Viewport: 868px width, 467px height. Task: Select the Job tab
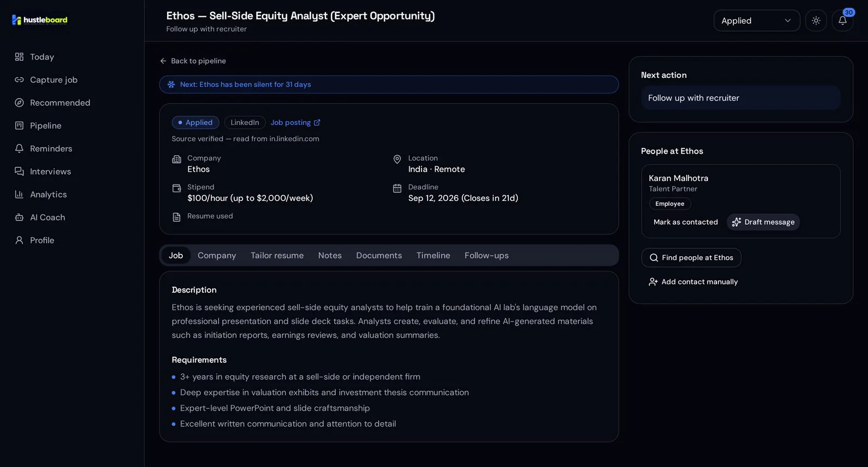click(176, 255)
